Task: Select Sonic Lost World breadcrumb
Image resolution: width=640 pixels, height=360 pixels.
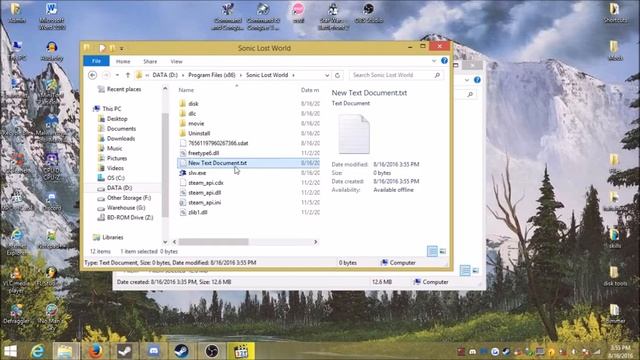Action: (267, 75)
